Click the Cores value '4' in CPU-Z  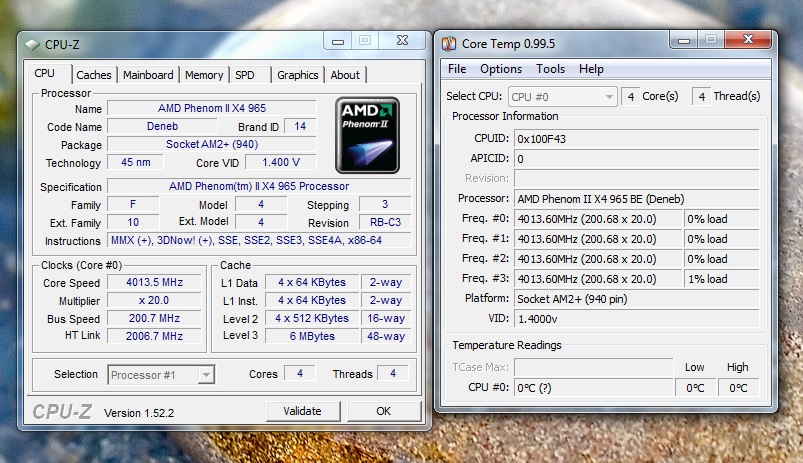pyautogui.click(x=300, y=373)
